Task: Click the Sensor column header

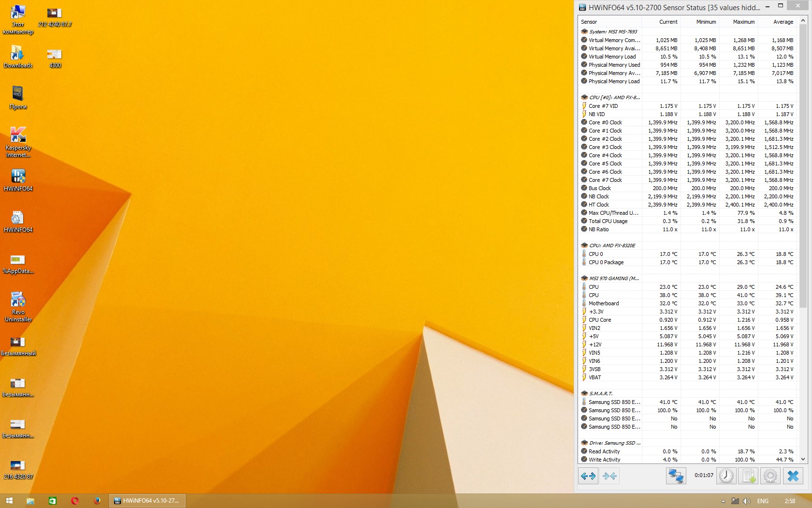Action: [x=610, y=22]
